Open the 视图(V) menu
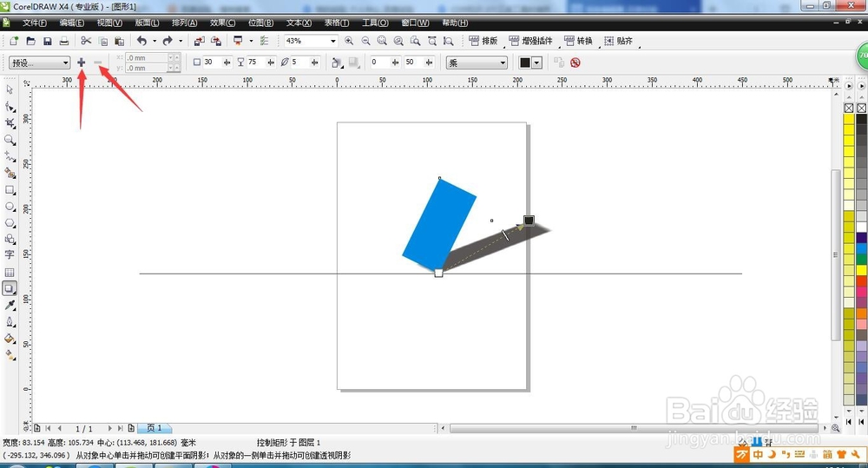 tap(109, 23)
